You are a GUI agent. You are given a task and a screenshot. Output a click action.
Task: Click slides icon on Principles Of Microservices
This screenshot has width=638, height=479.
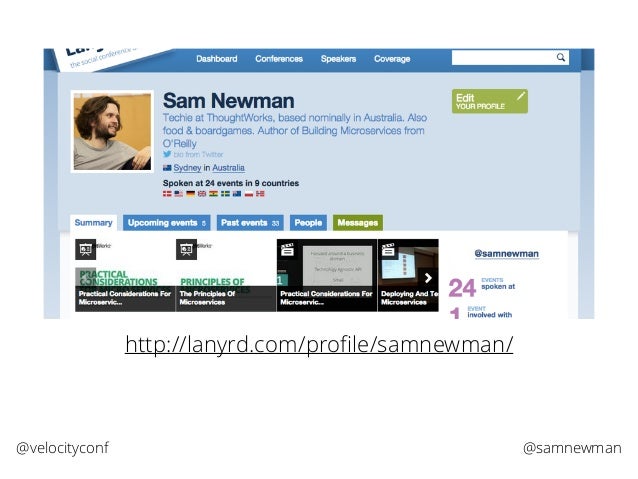tap(186, 249)
